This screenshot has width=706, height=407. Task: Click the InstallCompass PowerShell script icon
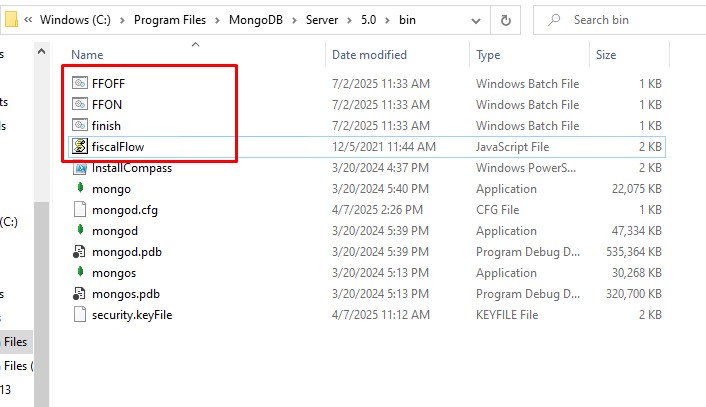point(81,168)
